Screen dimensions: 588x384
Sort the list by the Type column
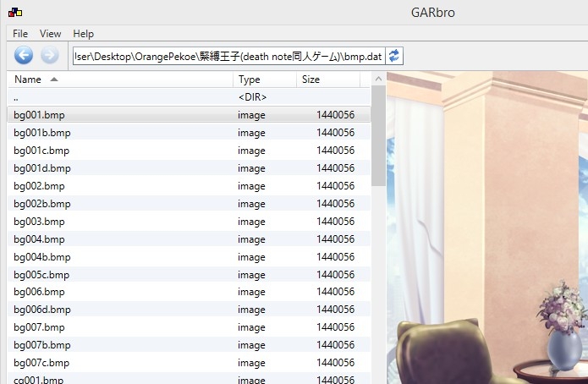(265, 80)
